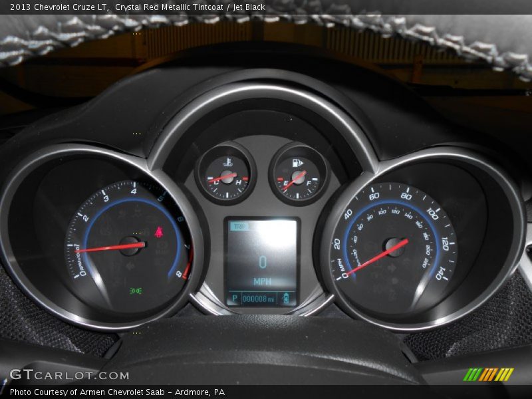Click the 4 mark on the tachometer
Screen dimensions: 532x399
click(134, 192)
